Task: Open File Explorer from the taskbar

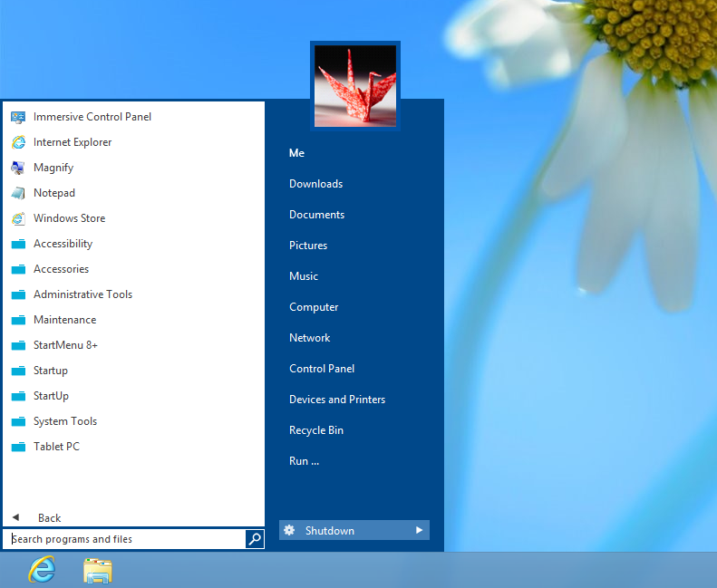Action: pos(98,571)
